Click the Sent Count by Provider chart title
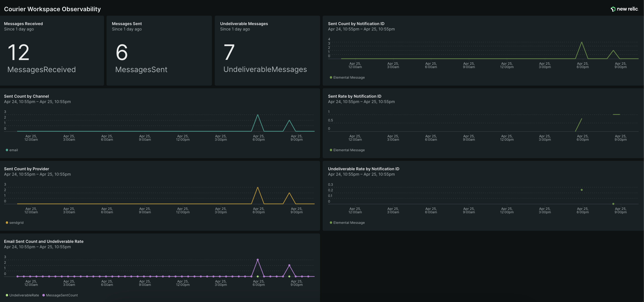Viewport: 644px width, 302px height. 26,169
